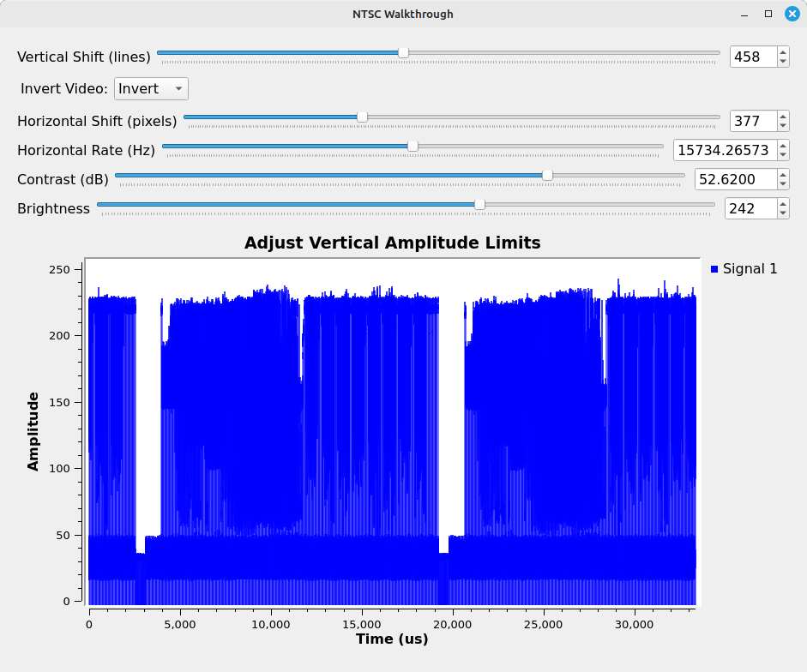Viewport: 807px width, 672px height.
Task: Click inside the amplitude plot area
Action: 392,429
